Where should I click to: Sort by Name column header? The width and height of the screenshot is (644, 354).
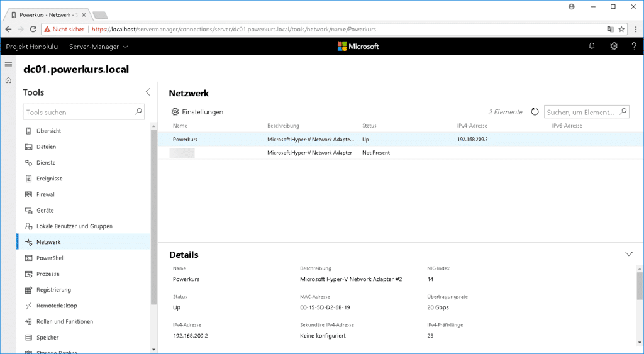180,126
